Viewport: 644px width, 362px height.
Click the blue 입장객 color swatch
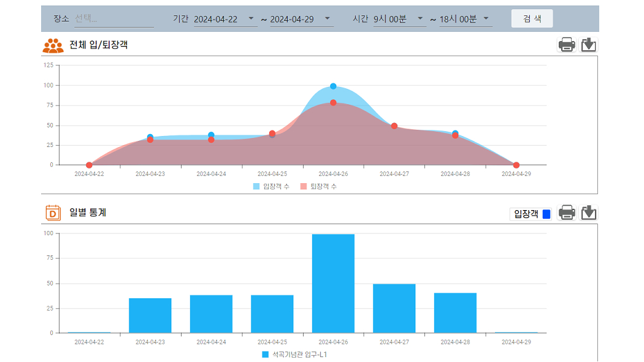tap(546, 214)
